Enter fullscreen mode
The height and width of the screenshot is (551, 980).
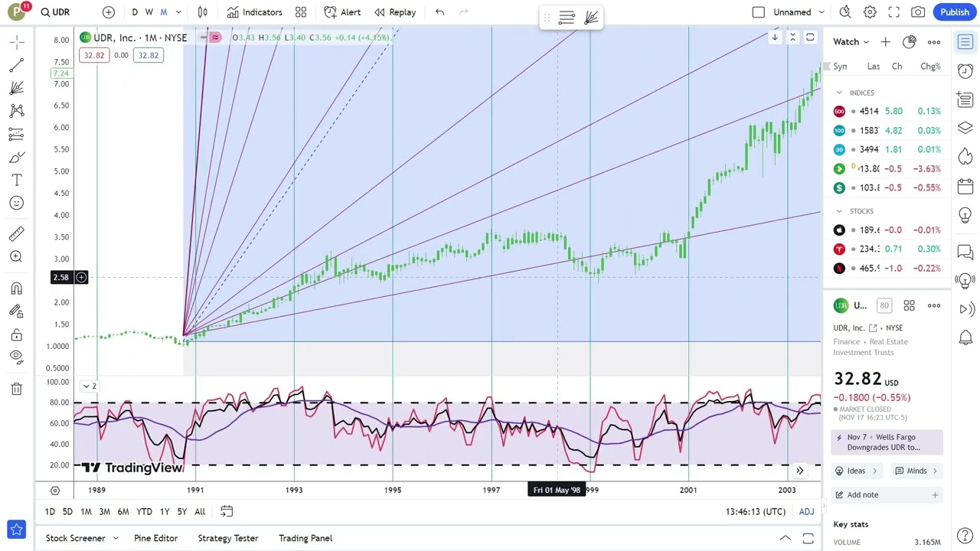coord(894,12)
